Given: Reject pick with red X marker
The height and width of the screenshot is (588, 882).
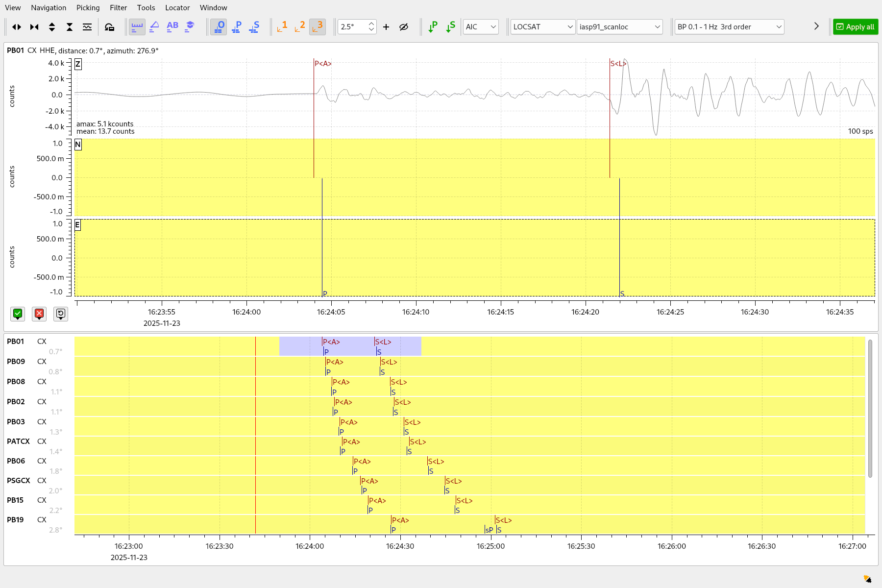Looking at the screenshot, I should click(39, 314).
